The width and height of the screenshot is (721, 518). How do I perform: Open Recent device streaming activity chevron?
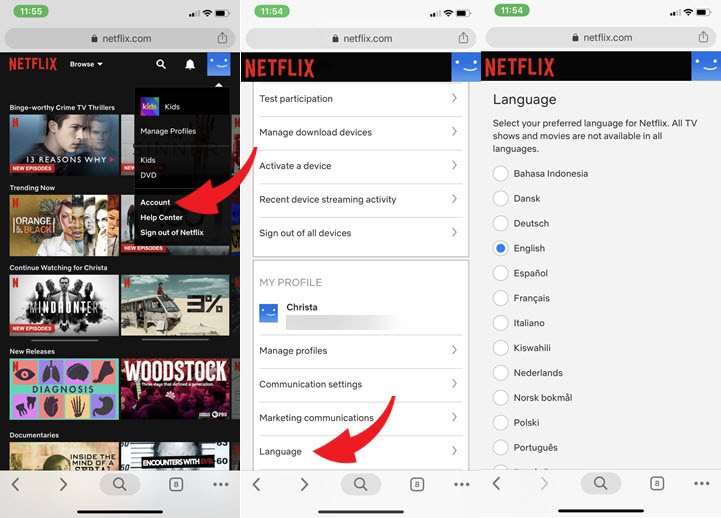click(454, 199)
